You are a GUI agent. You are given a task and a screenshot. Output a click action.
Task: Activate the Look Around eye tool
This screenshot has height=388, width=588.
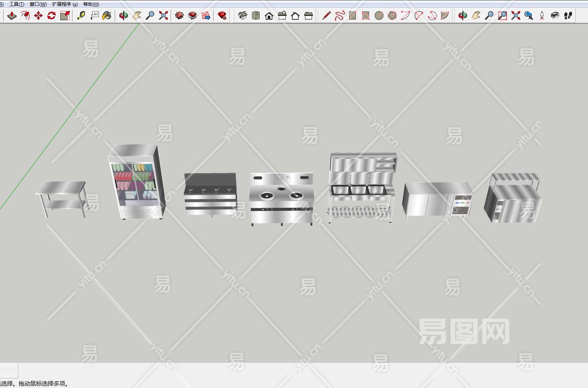point(555,16)
